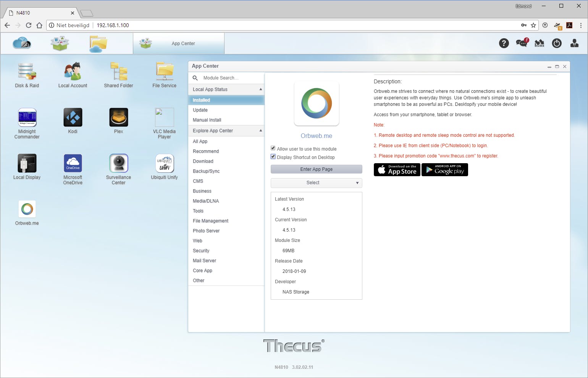Go to browser home page
The height and width of the screenshot is (378, 588).
click(x=39, y=25)
